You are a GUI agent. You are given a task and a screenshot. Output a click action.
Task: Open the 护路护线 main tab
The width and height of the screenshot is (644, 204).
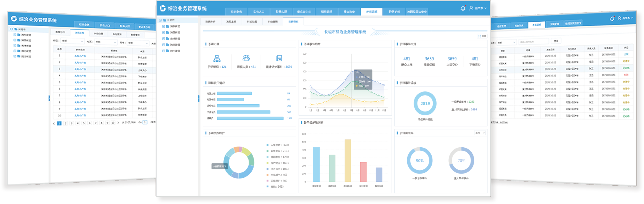394,11
